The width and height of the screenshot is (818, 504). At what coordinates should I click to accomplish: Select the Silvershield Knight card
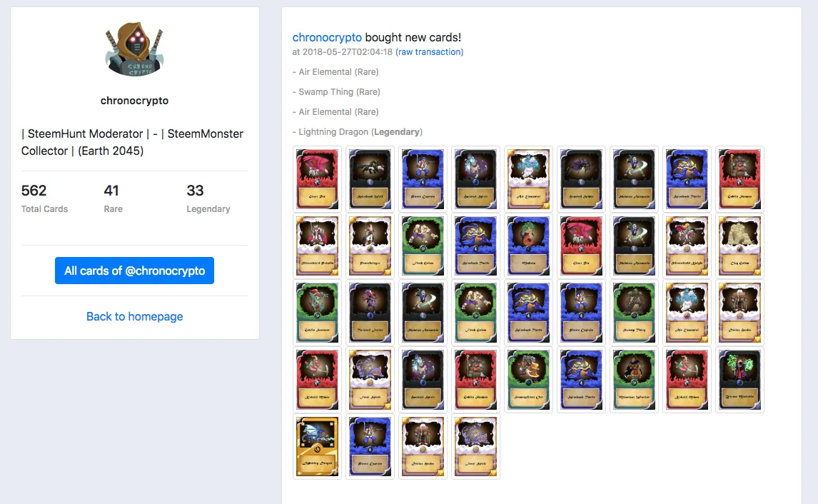pyautogui.click(x=687, y=246)
